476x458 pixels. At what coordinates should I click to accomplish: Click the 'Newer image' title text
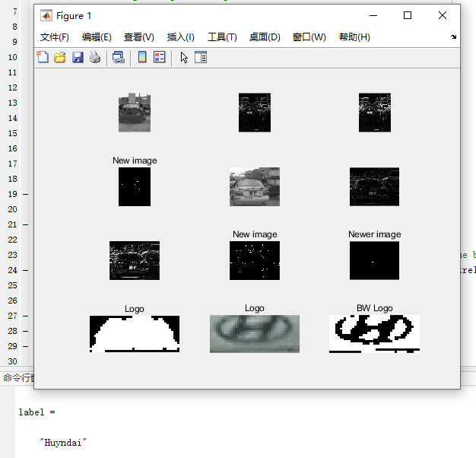coord(375,234)
